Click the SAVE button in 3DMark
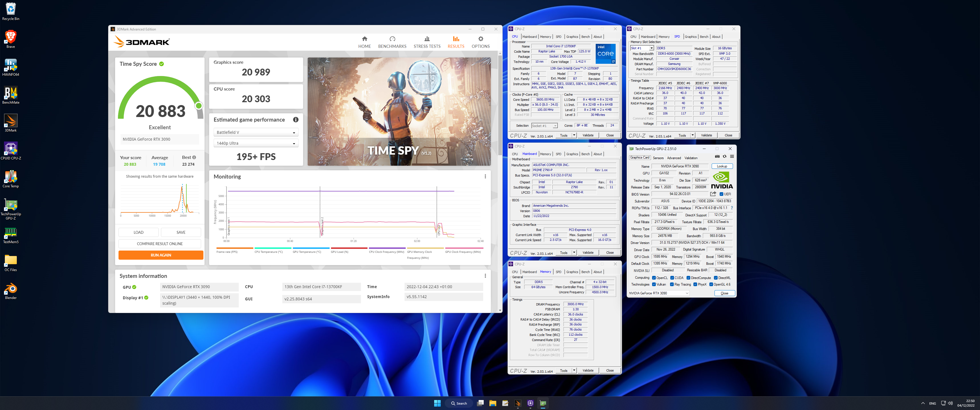980x410 pixels. coord(181,232)
